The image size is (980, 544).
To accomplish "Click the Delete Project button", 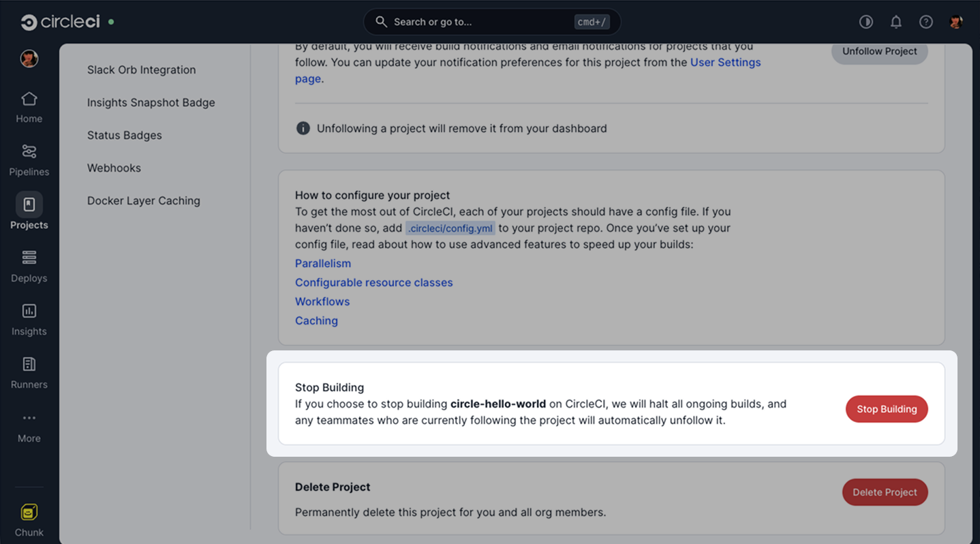I will (x=885, y=492).
